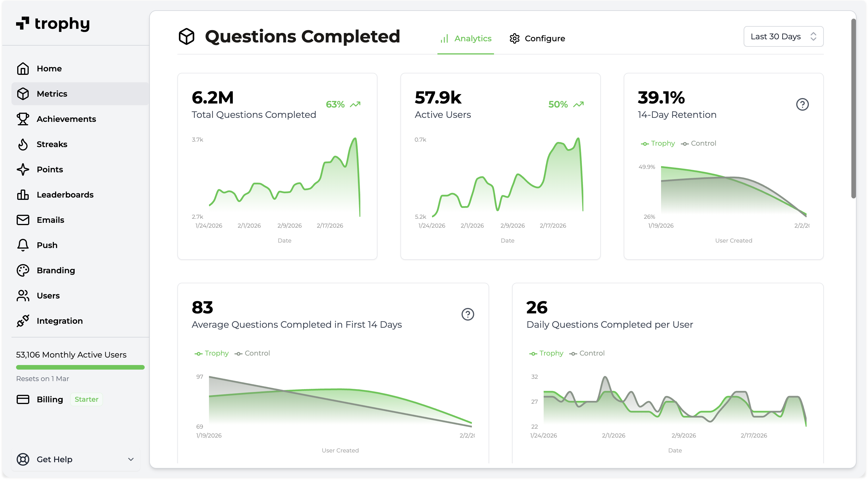This screenshot has height=480, width=868.
Task: Open Branding via the palette icon
Action: tap(23, 270)
